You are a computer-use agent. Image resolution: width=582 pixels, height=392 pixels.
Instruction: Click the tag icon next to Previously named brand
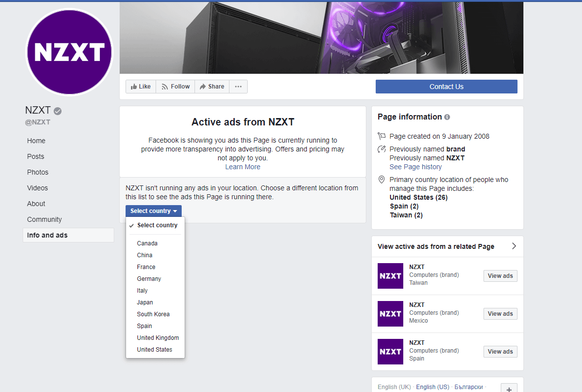pos(381,149)
